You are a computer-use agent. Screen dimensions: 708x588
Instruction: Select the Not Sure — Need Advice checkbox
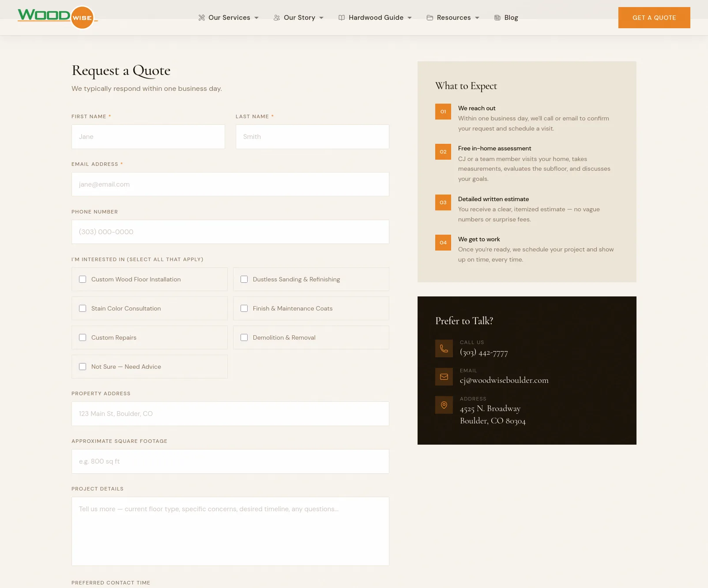pyautogui.click(x=83, y=367)
